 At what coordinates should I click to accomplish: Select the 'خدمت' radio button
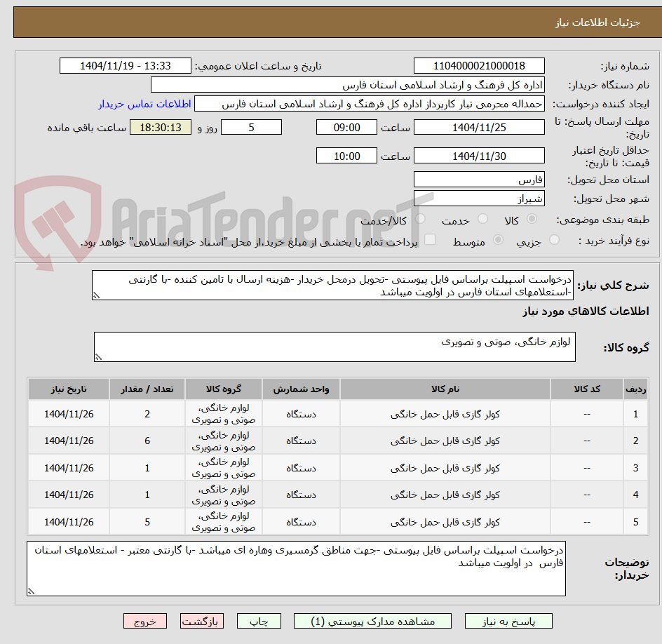tap(482, 219)
